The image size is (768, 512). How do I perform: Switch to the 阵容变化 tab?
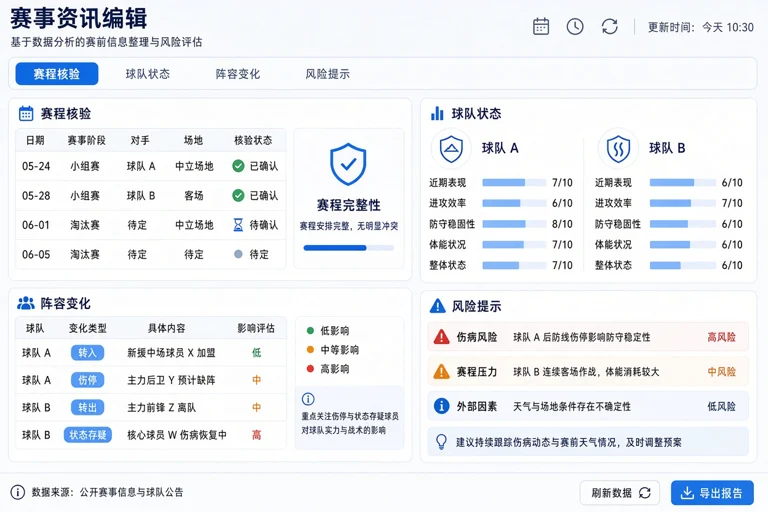pyautogui.click(x=238, y=74)
